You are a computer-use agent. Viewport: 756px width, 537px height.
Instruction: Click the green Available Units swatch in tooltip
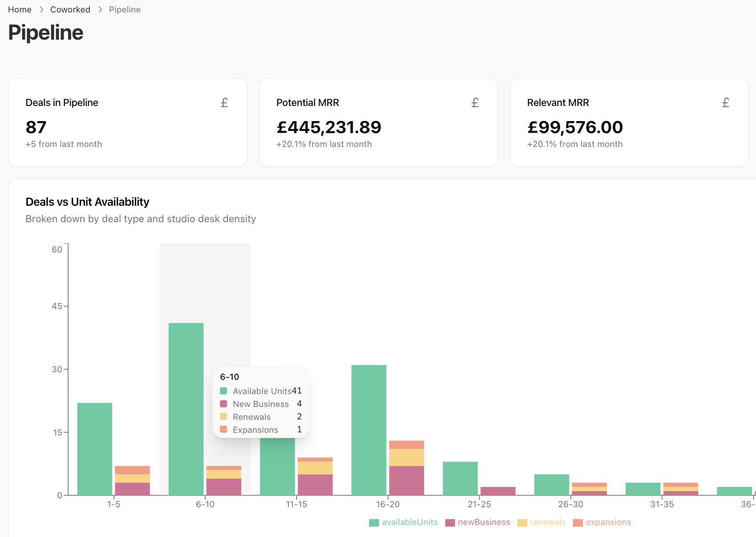[224, 391]
